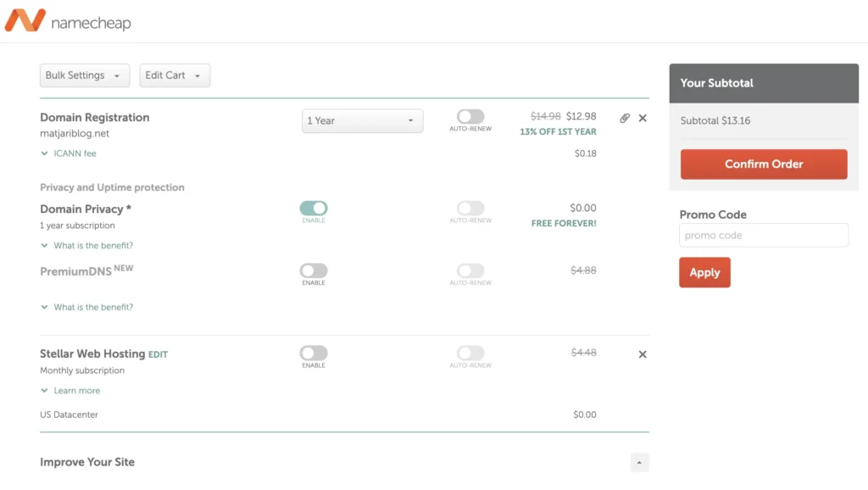Screen dimensions: 868x490
Task: Open the Bulk Settings dropdown
Action: coord(85,75)
